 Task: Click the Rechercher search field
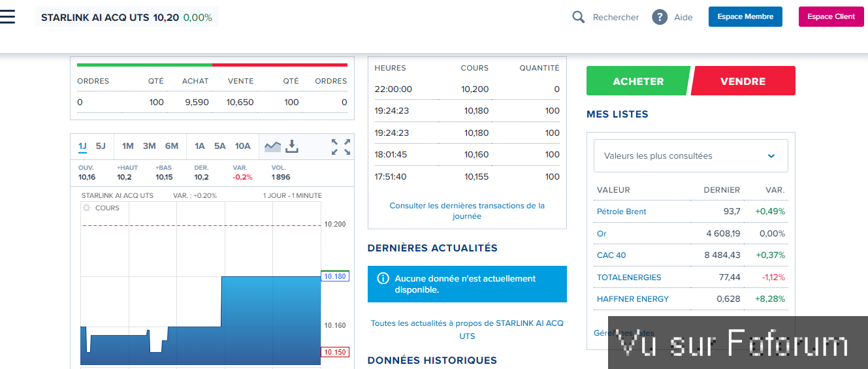point(616,18)
